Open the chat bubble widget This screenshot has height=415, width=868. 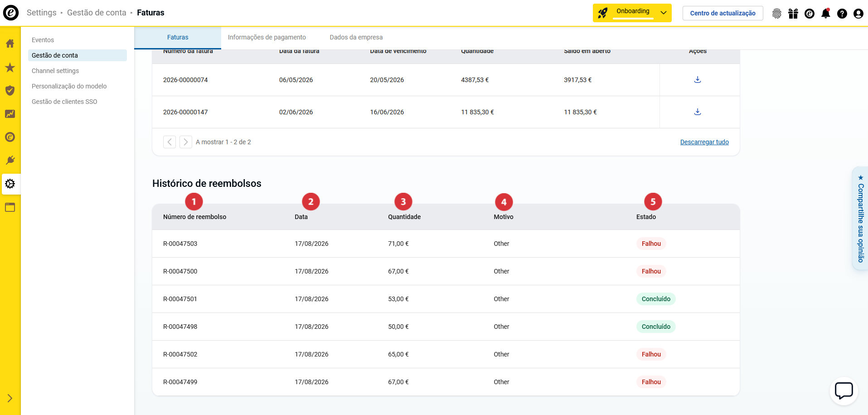(844, 391)
